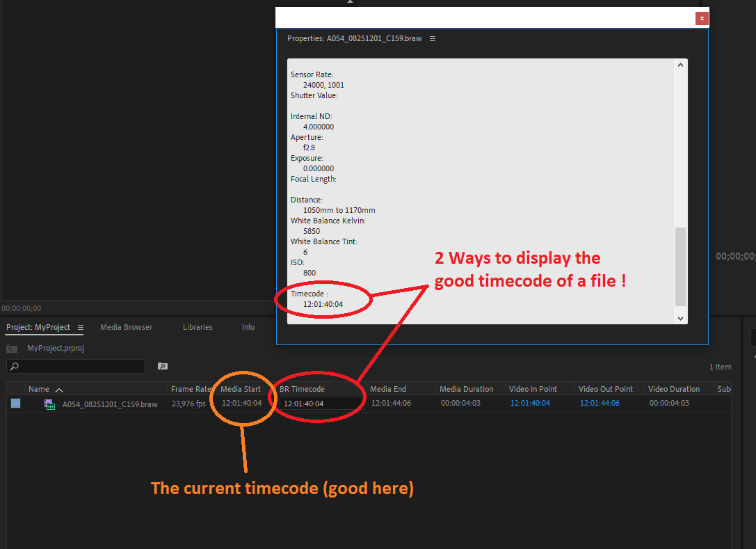
Task: Select the blue label swatch of the clip
Action: tap(15, 404)
